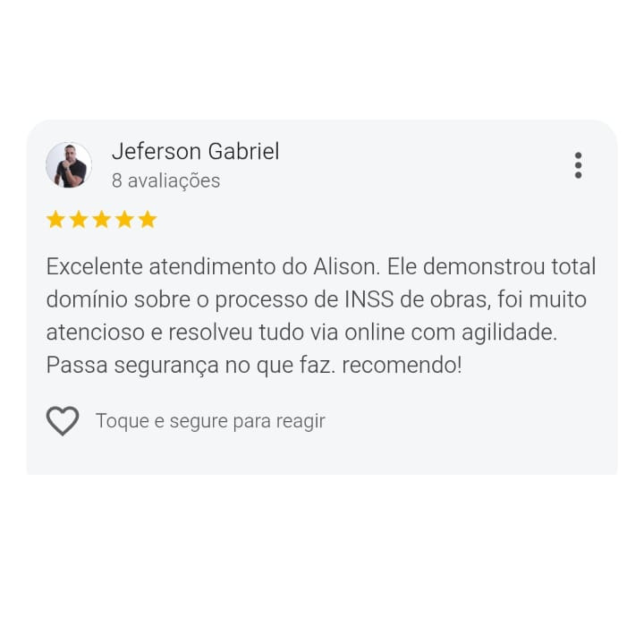Tap the heart reaction icon
The width and height of the screenshot is (644, 644).
coord(63,421)
